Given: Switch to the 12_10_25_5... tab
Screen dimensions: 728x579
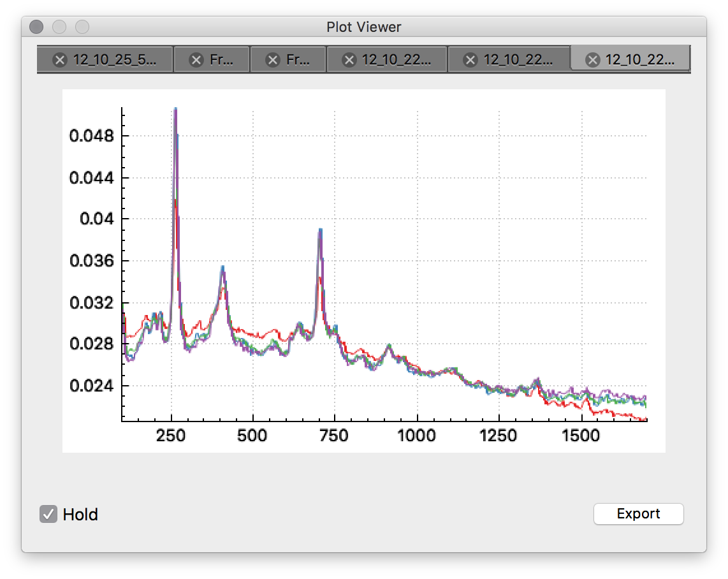Looking at the screenshot, I should 114,60.
